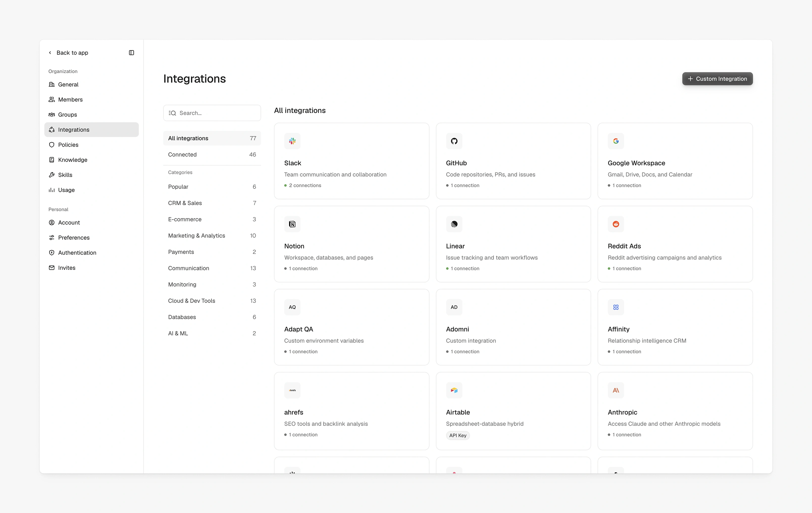Go to Knowledge page
Screen dimensions: 812x513
(91, 160)
